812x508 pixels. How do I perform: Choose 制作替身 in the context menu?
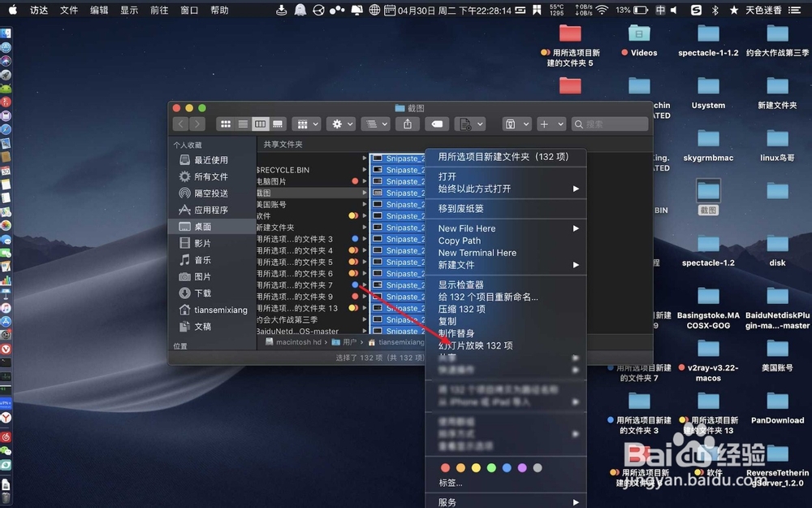pyautogui.click(x=505, y=333)
